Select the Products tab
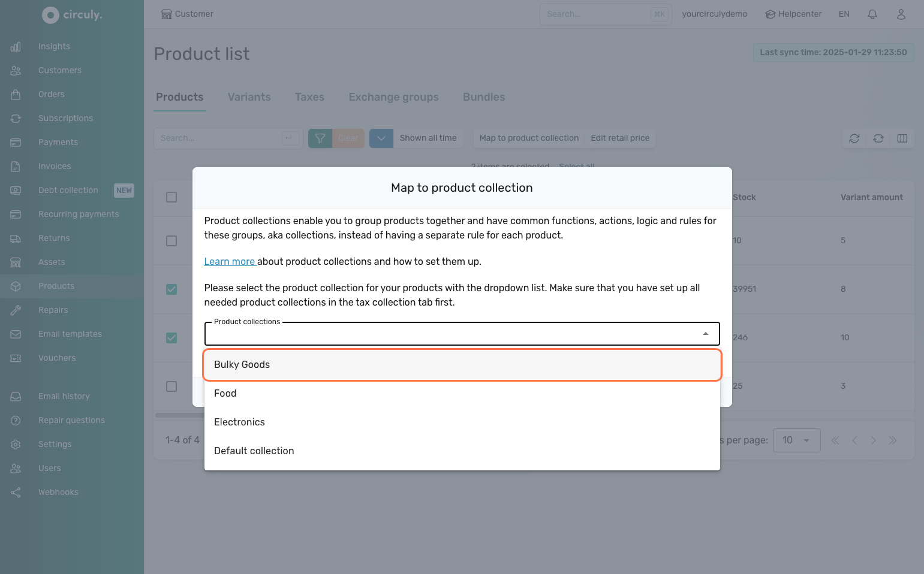Image resolution: width=924 pixels, height=574 pixels. pyautogui.click(x=180, y=97)
